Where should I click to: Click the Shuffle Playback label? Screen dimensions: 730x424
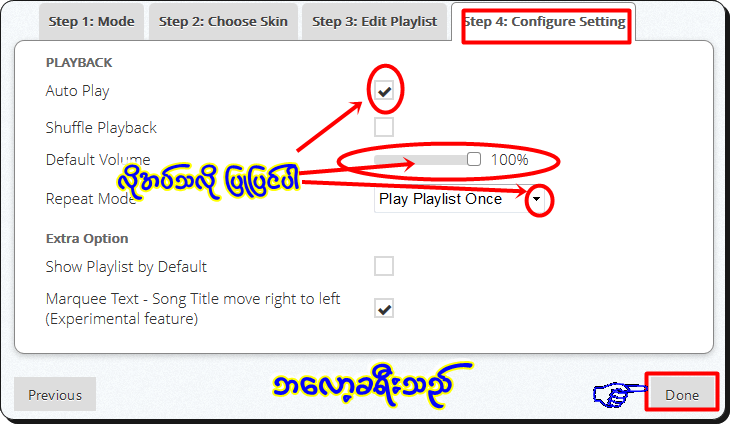click(101, 128)
